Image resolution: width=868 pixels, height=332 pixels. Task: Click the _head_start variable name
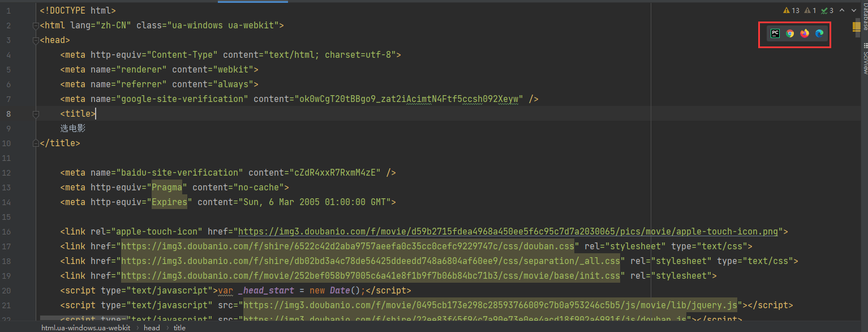(266, 291)
